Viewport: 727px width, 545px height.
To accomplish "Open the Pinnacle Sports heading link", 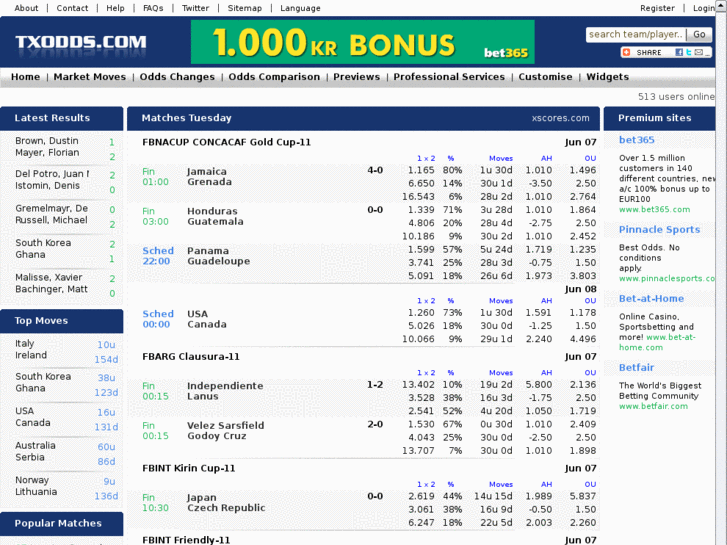I will 659,229.
